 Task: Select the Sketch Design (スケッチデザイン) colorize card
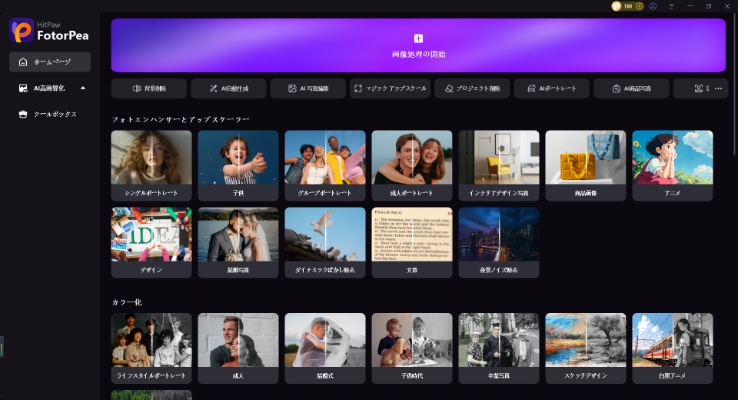(586, 348)
